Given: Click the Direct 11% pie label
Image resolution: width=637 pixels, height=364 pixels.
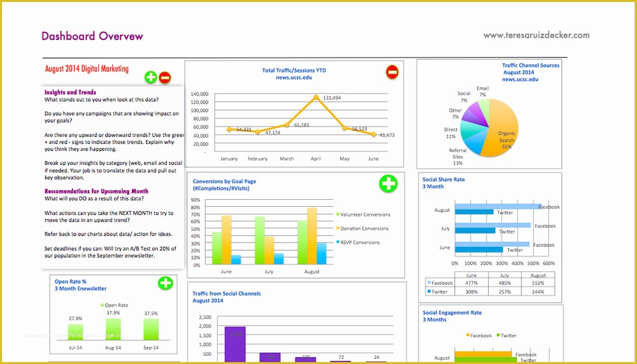Looking at the screenshot, I should [x=450, y=133].
